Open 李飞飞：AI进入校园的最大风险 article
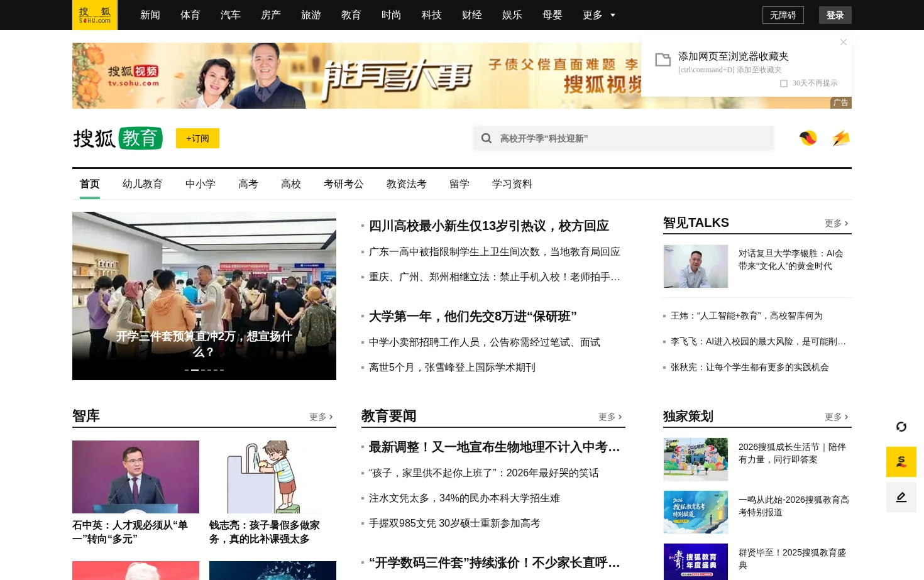 pos(758,342)
